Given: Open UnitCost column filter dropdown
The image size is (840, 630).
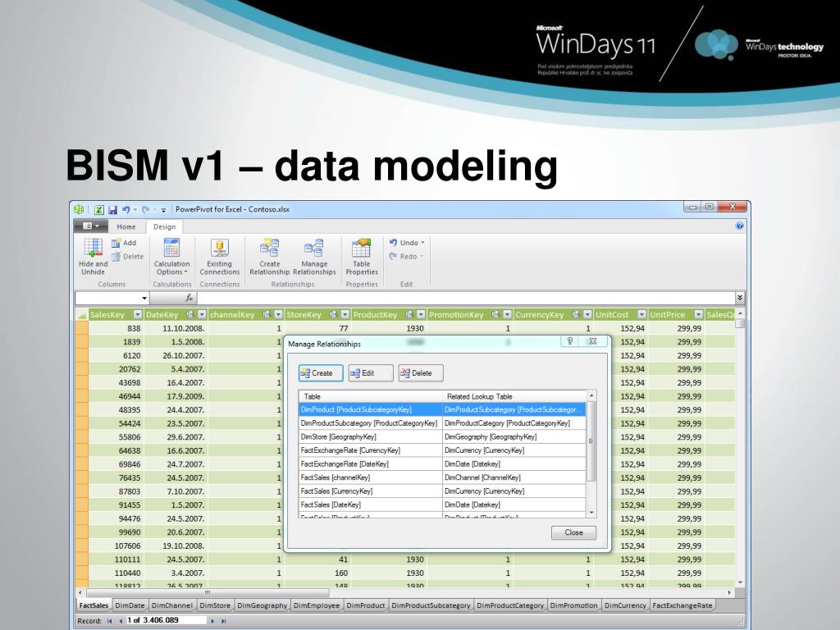Looking at the screenshot, I should (x=641, y=314).
